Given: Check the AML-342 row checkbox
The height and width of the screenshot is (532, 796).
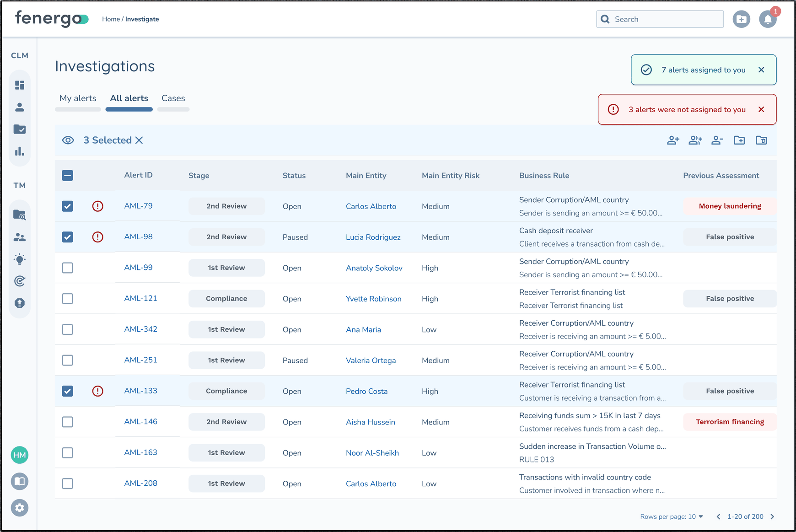Looking at the screenshot, I should [68, 329].
